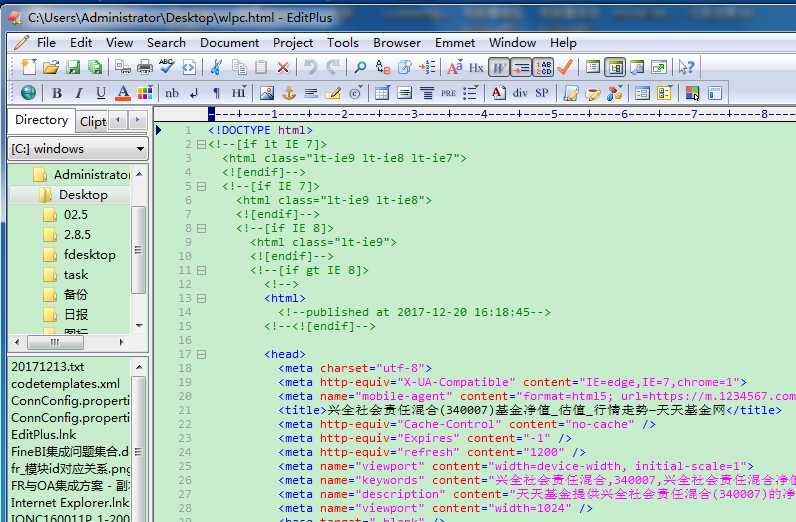This screenshot has width=796, height=522.
Task: Insert underline tag with U icon
Action: pos(101,93)
